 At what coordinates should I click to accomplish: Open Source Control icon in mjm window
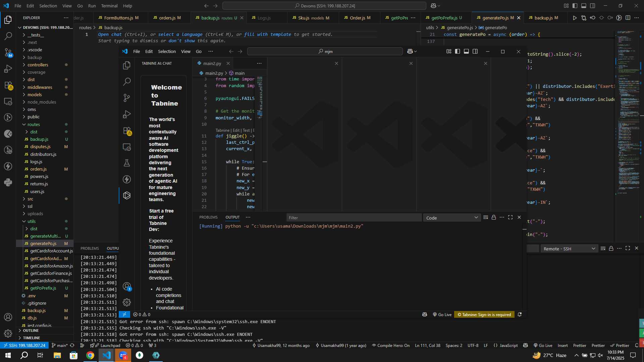point(127,98)
